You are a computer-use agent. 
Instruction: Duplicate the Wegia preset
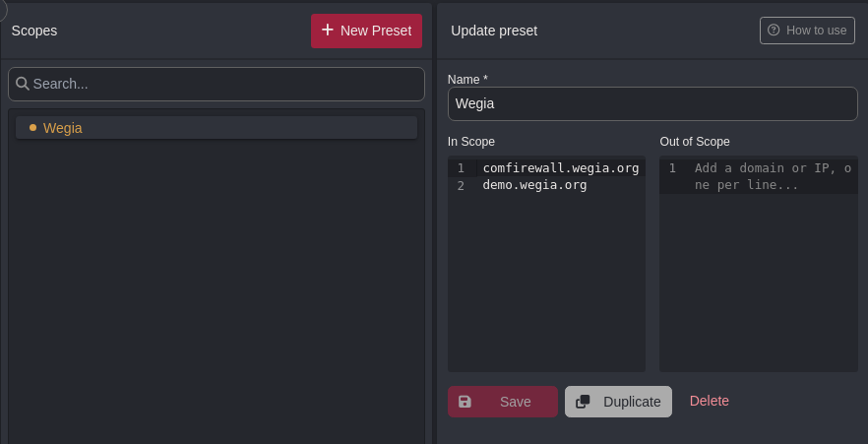click(618, 402)
